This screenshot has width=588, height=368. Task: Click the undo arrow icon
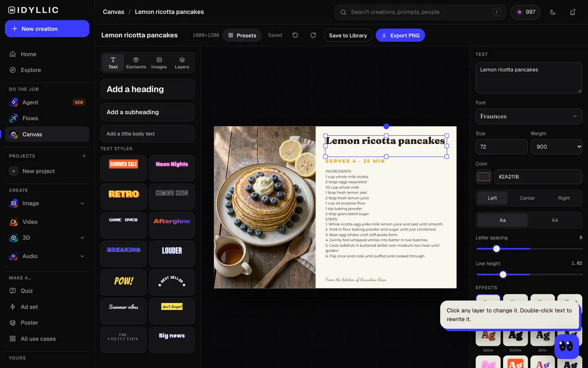pyautogui.click(x=295, y=35)
